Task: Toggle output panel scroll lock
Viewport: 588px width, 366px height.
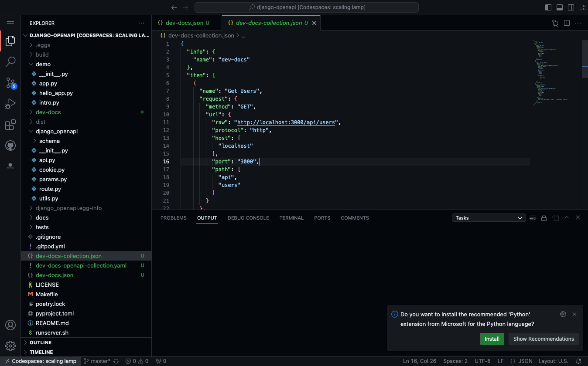Action: [x=544, y=218]
